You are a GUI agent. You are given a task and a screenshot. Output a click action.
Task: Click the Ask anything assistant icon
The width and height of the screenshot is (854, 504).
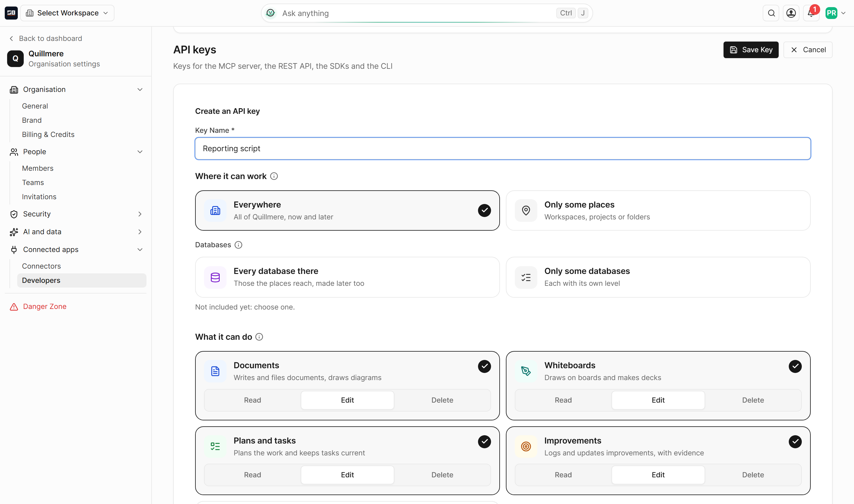pos(270,13)
